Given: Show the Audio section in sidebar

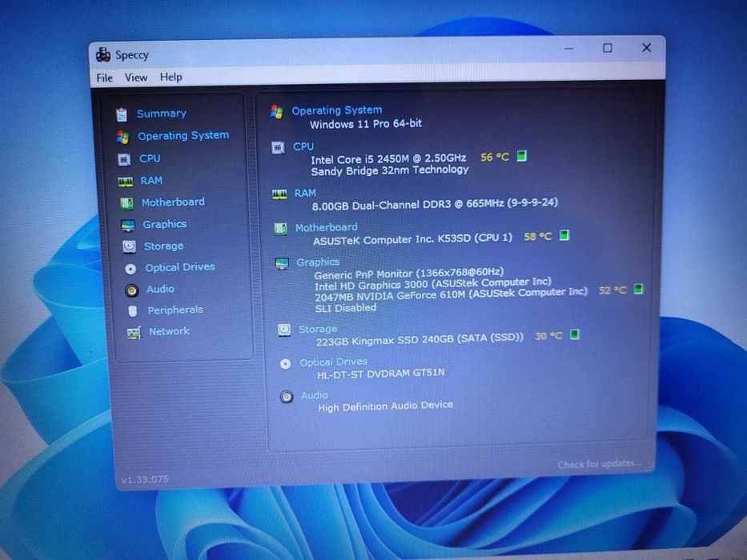Looking at the screenshot, I should click(160, 289).
